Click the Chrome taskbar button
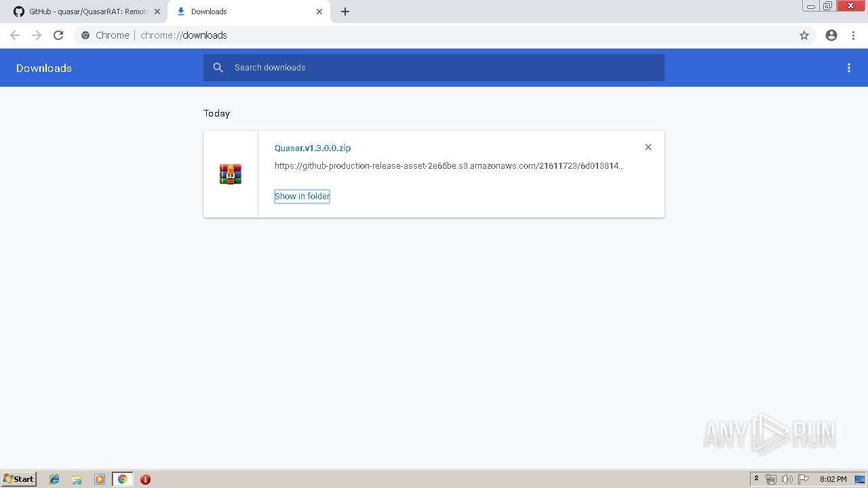This screenshot has width=868, height=488. 122,479
